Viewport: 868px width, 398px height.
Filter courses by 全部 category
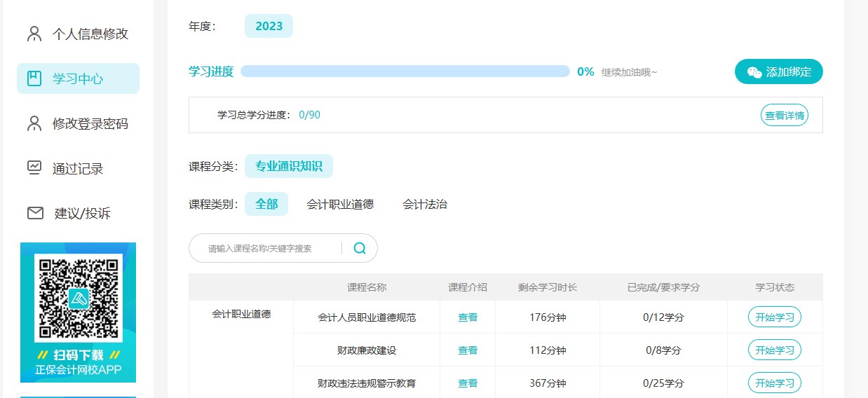tap(266, 205)
